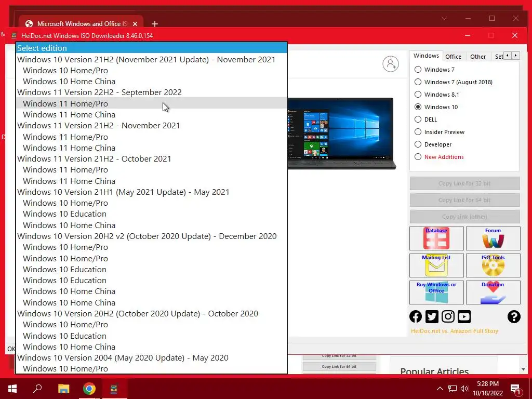
Task: Show hidden tray icons chevron
Action: click(x=440, y=389)
